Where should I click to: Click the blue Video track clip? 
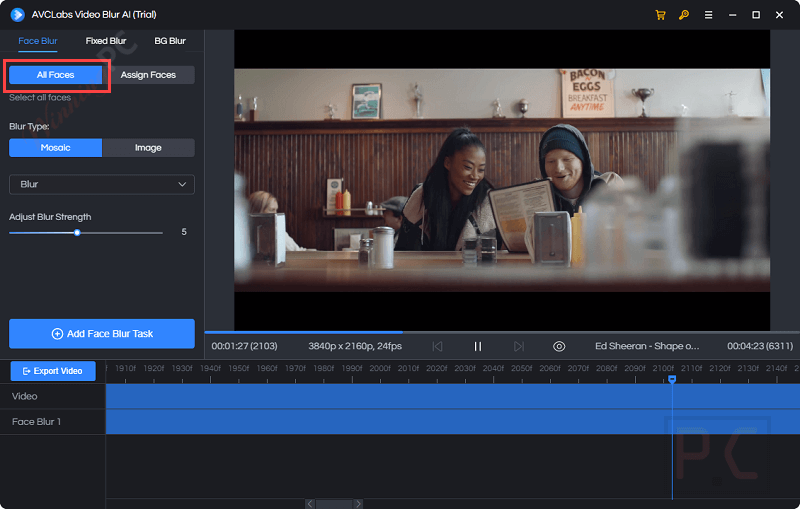tap(453, 396)
